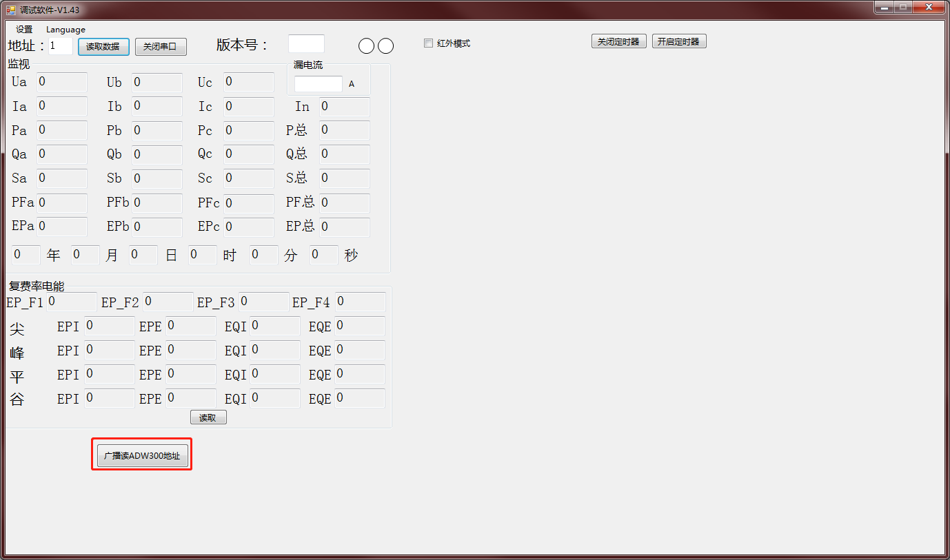The image size is (950, 560).
Task: Click the left circular status indicator
Action: coord(367,46)
